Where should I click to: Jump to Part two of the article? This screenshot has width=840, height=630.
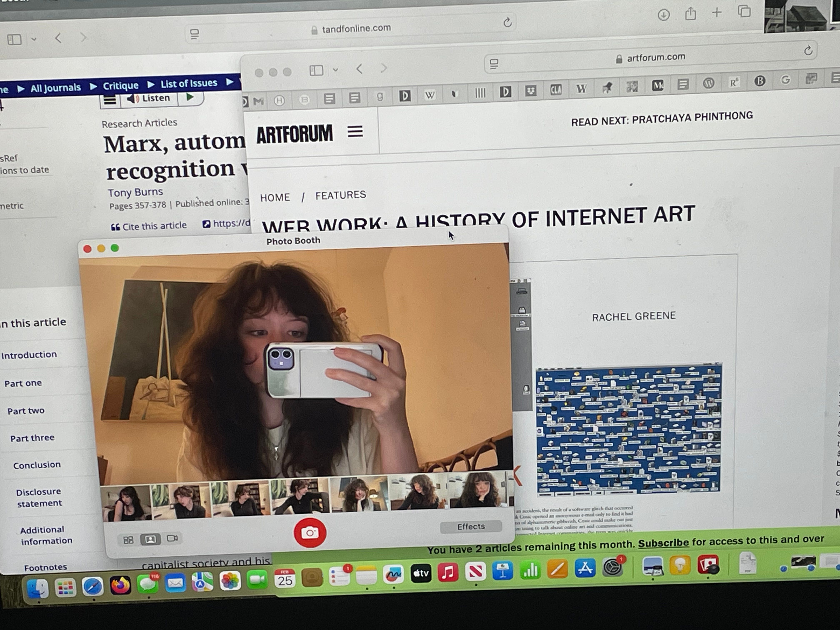tap(26, 411)
